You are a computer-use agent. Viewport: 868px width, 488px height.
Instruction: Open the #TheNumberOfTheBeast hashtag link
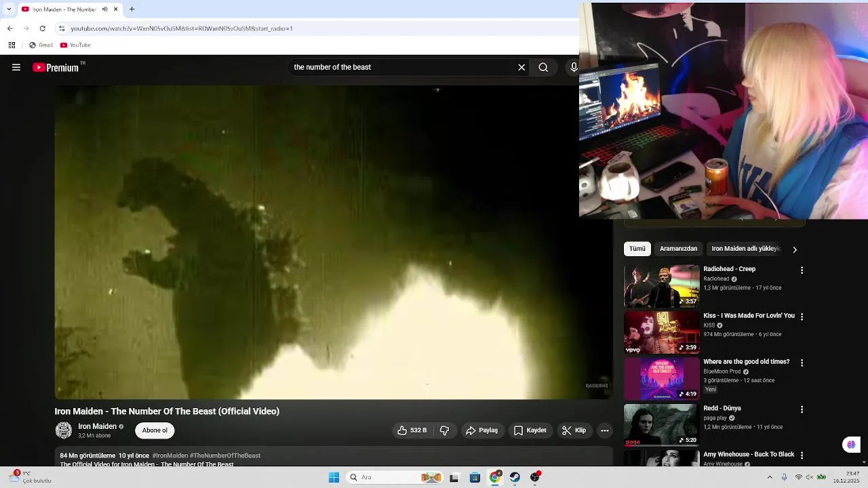(x=225, y=455)
